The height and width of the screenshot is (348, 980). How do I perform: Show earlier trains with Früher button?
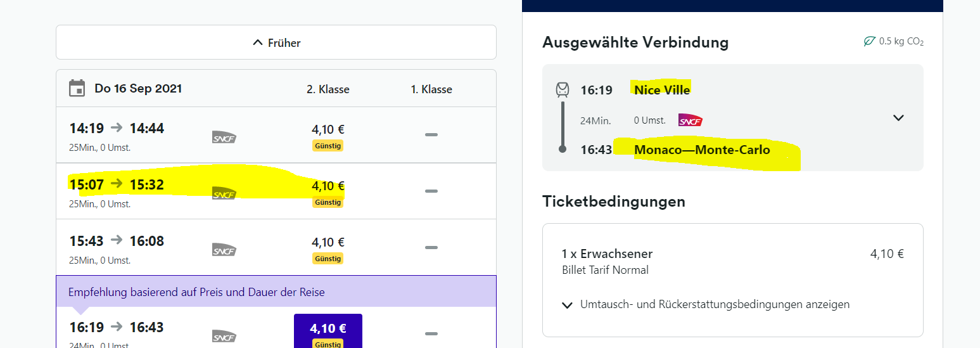276,42
